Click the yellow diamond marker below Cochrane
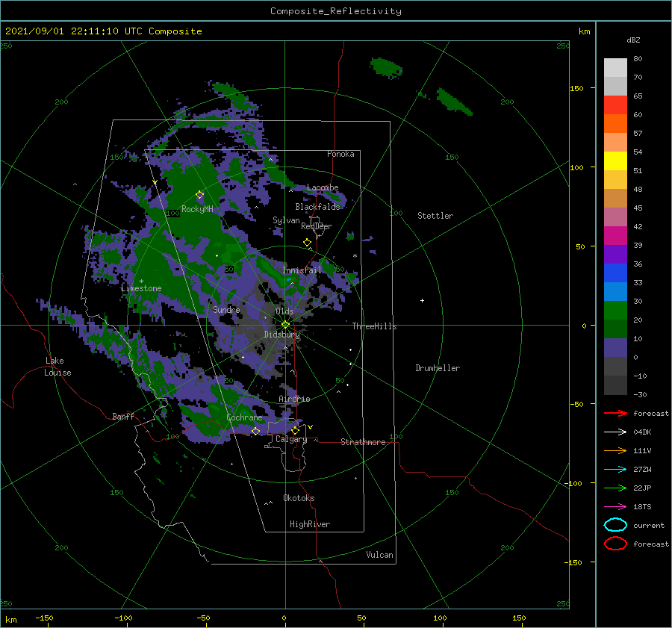Screen dimensions: 672x628 pos(255,431)
